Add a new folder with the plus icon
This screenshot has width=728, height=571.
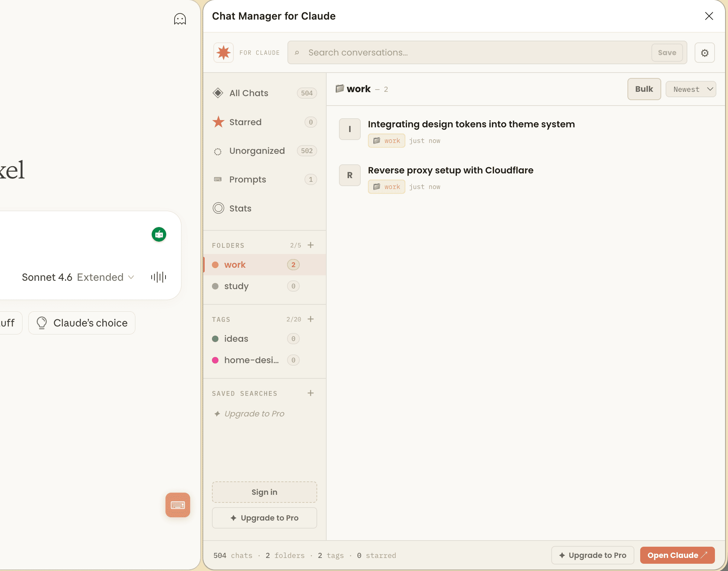311,245
